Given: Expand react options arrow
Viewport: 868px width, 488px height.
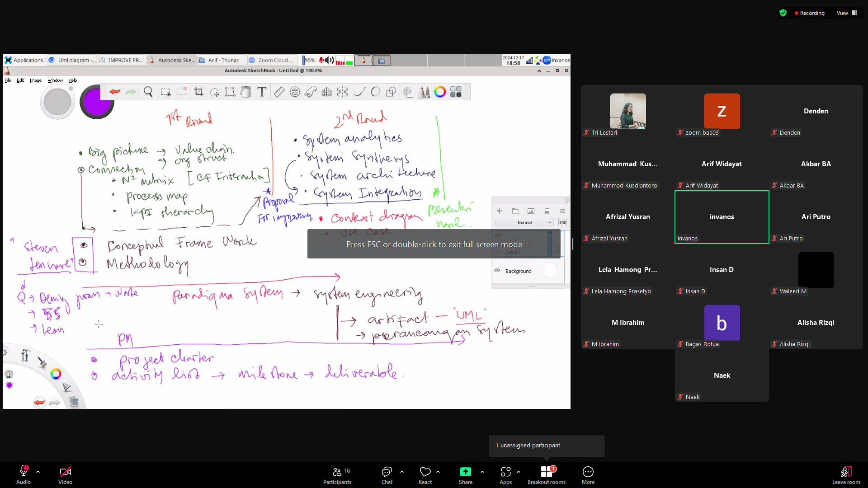Looking at the screenshot, I should [x=438, y=472].
